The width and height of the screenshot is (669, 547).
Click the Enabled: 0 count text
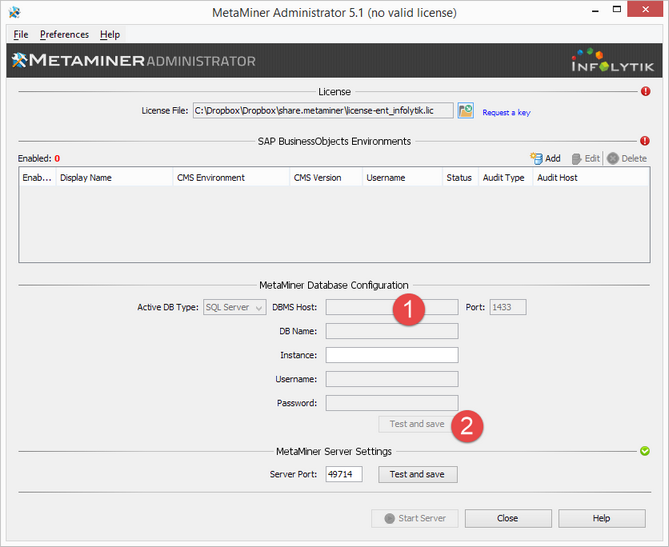39,159
